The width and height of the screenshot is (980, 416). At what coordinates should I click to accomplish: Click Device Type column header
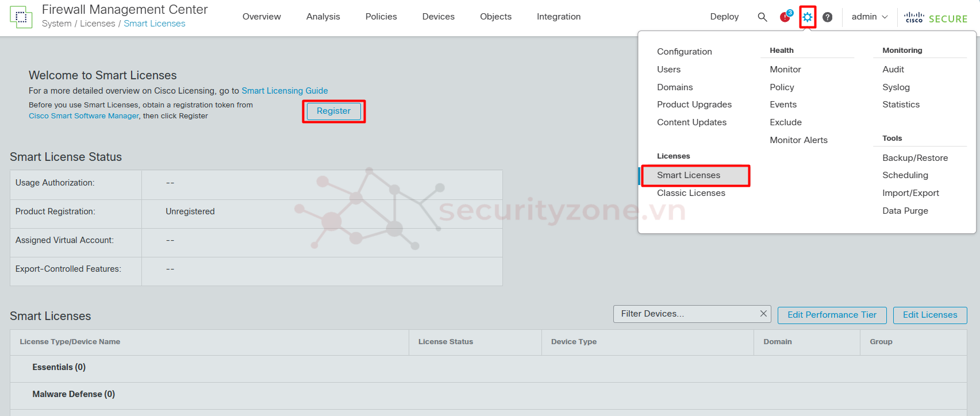click(574, 342)
